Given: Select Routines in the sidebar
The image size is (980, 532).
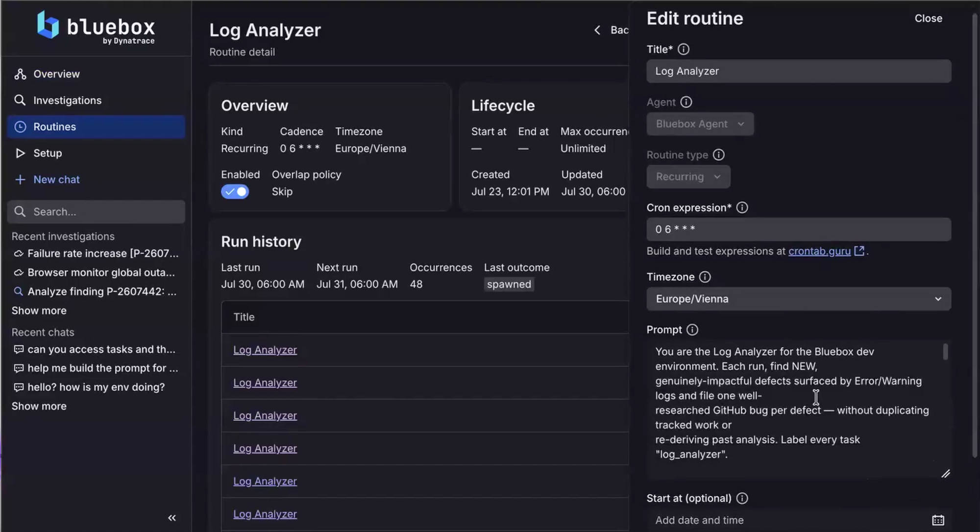Looking at the screenshot, I should point(96,127).
